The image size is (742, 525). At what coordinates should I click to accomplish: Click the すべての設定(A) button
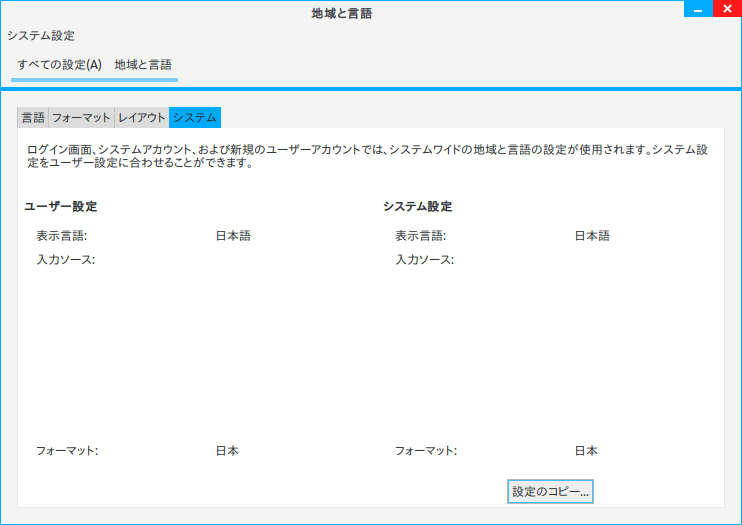point(59,64)
